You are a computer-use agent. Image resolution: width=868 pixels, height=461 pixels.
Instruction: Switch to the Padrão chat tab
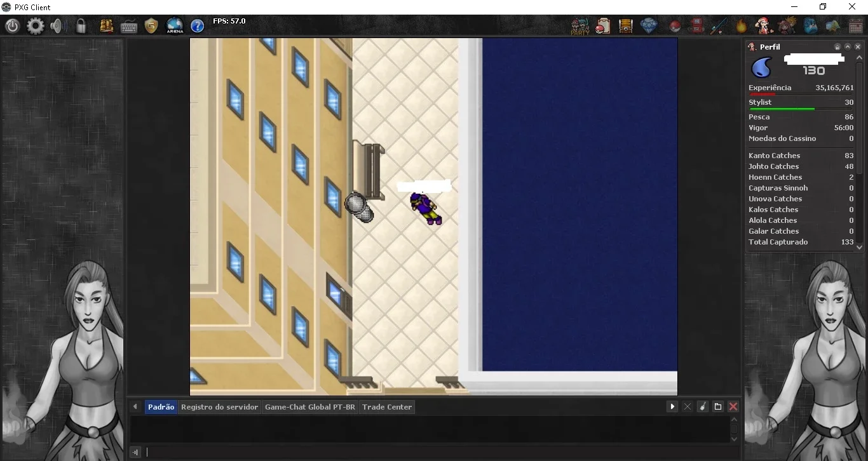pos(161,407)
